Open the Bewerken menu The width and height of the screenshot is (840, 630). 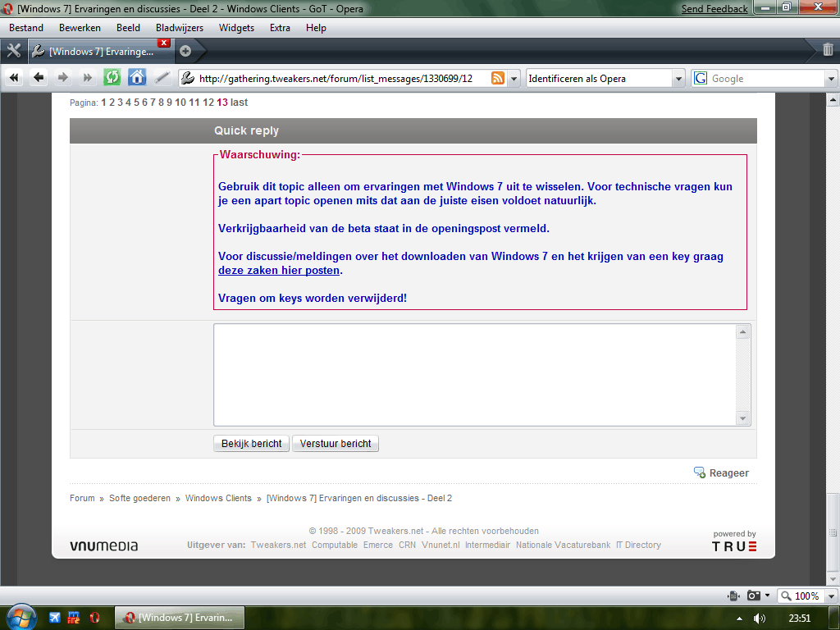click(80, 28)
